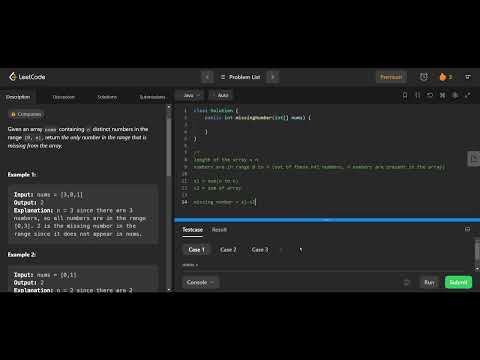The image size is (480, 360).
Task: Open the Problem List
Action: (x=240, y=77)
